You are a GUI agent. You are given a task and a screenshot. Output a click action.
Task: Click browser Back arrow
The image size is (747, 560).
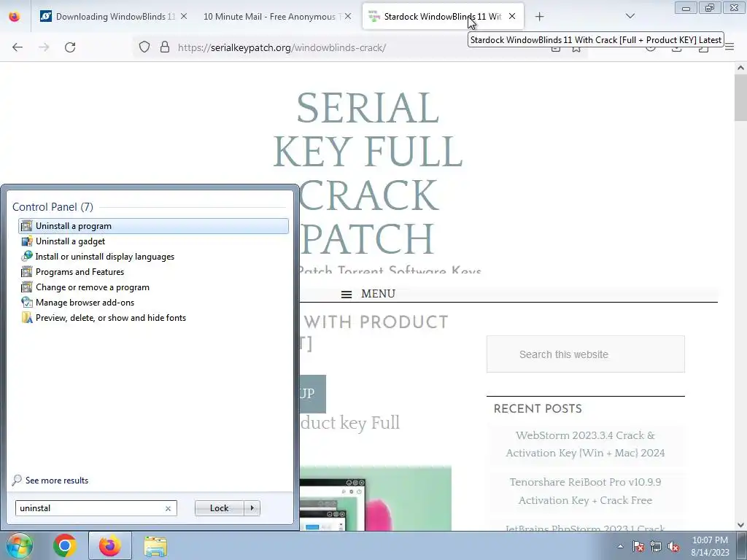[x=18, y=47]
